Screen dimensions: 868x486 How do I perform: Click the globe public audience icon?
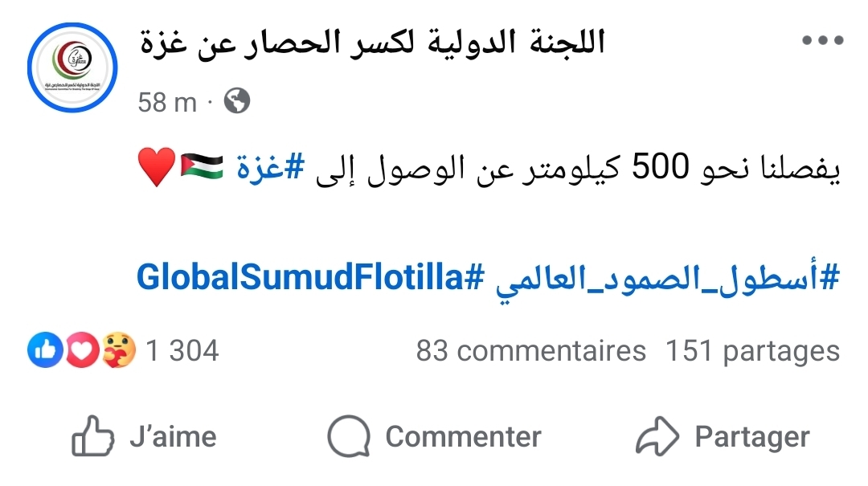(236, 101)
